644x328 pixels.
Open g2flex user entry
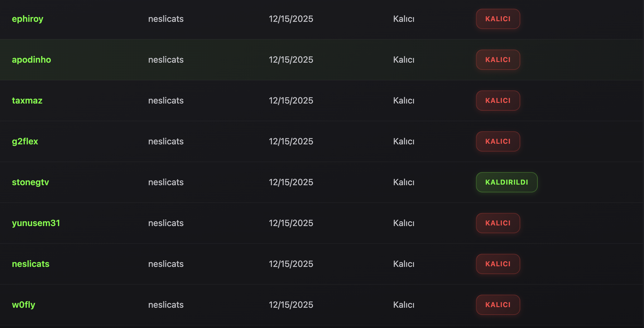(25, 142)
